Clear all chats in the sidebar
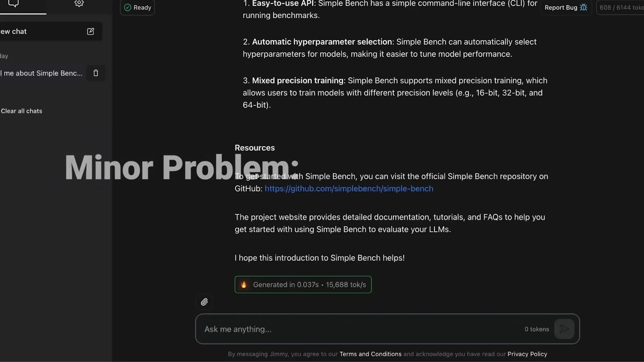This screenshot has width=644, height=362. click(x=21, y=111)
